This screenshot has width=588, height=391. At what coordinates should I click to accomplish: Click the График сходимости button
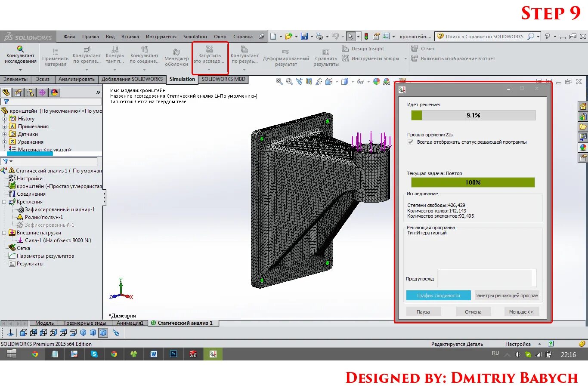pos(438,296)
